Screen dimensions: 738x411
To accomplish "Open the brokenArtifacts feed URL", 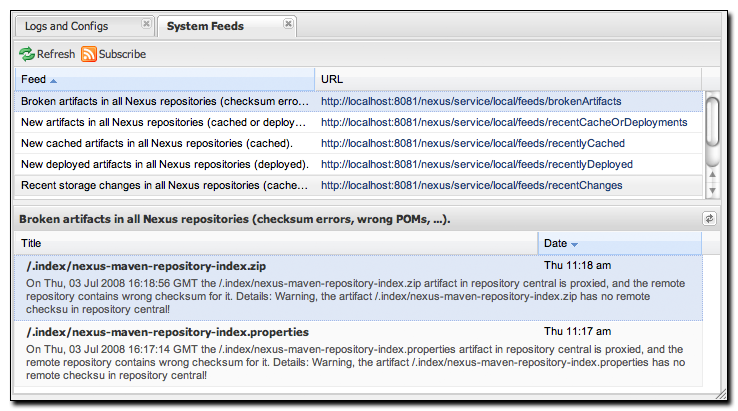I will [x=470, y=101].
